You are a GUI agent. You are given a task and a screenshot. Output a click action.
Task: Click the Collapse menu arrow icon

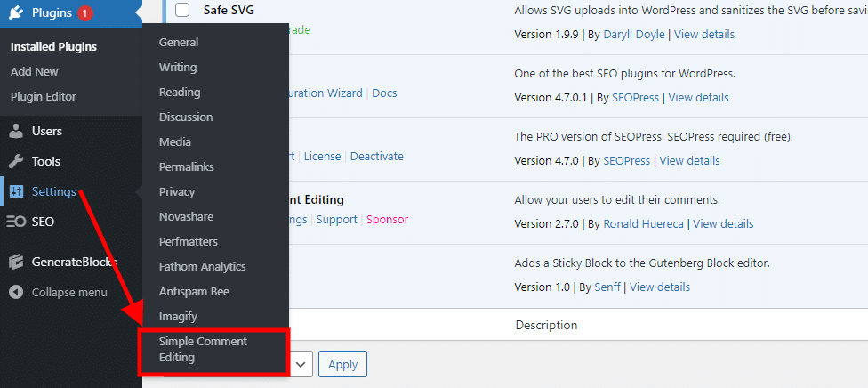tap(16, 292)
